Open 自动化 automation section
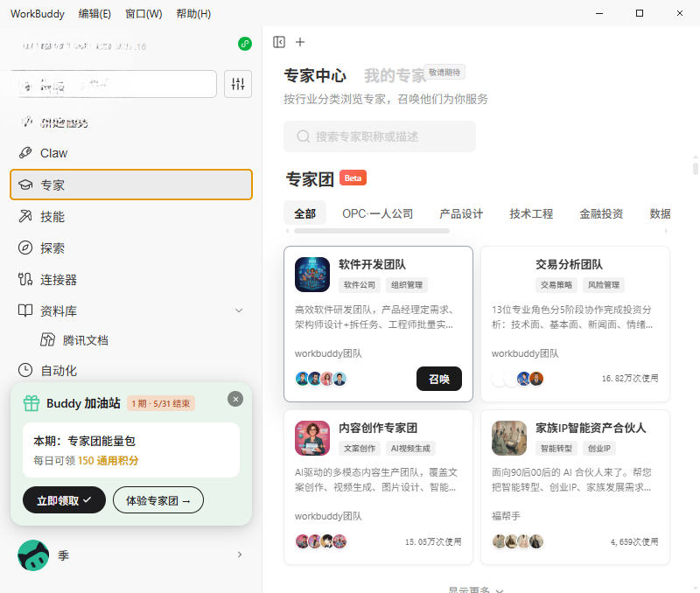The width and height of the screenshot is (700, 593). 131,370
